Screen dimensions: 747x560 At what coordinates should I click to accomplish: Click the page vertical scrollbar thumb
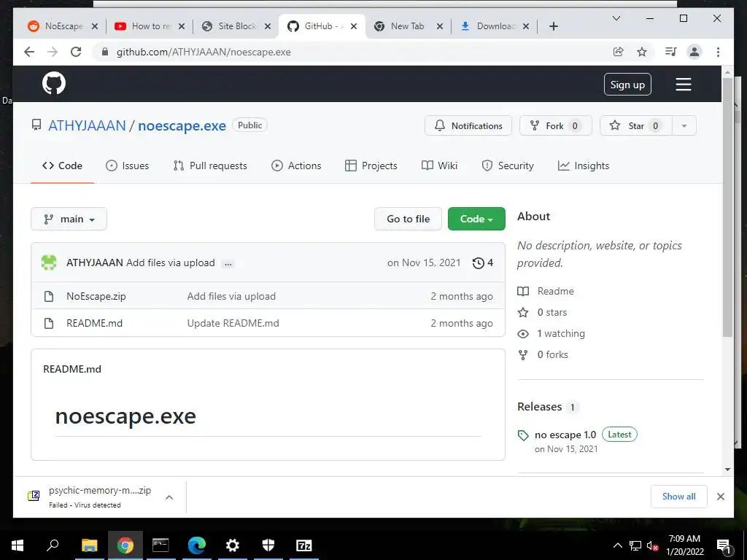coord(727,207)
